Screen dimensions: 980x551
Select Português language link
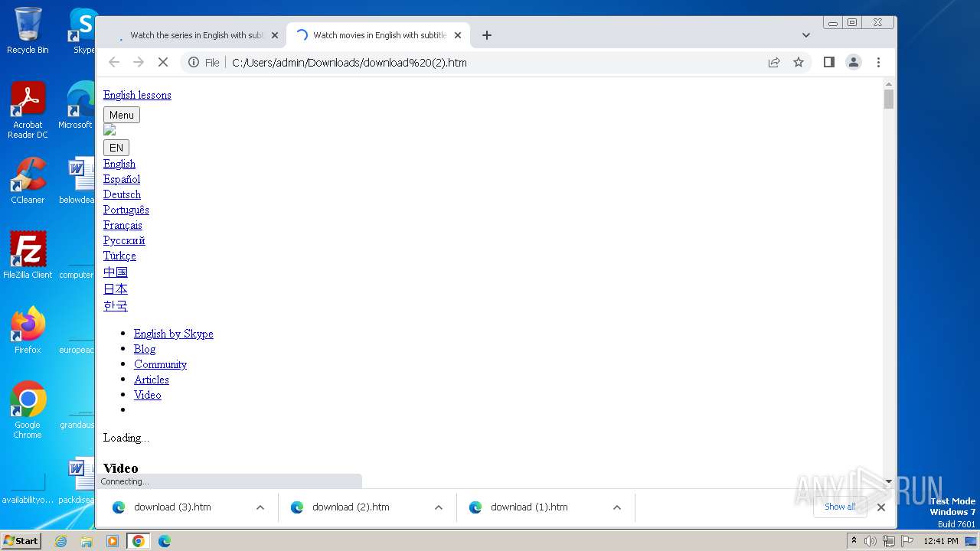click(126, 210)
